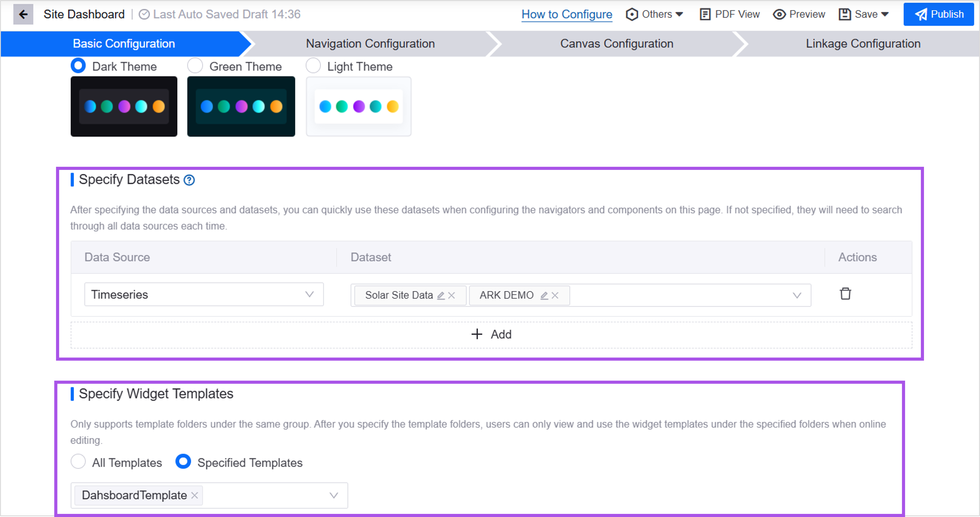980x517 pixels.
Task: Choose the All Templates option
Action: 78,462
